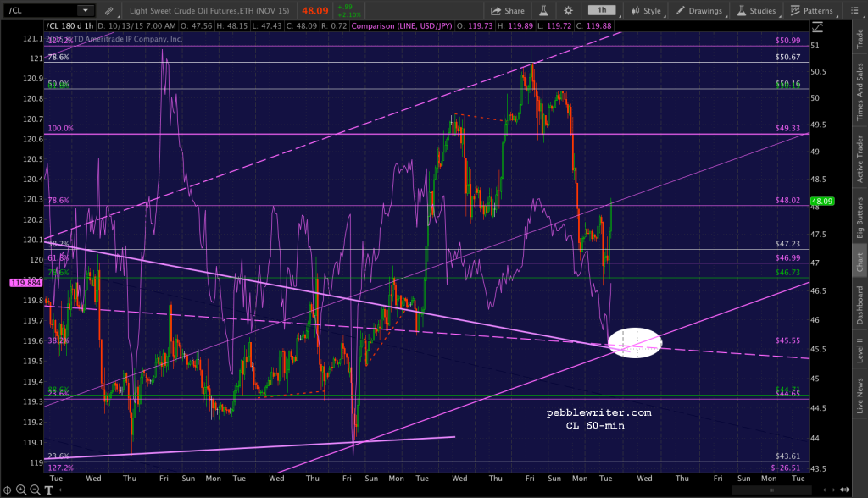
Task: Switch to the Trade sidebar tab
Action: click(860, 38)
